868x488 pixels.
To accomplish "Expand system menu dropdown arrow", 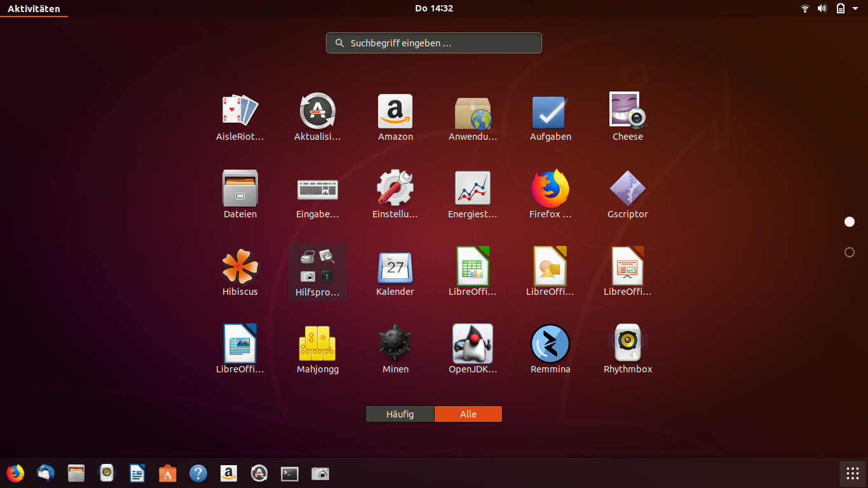I will [x=855, y=8].
